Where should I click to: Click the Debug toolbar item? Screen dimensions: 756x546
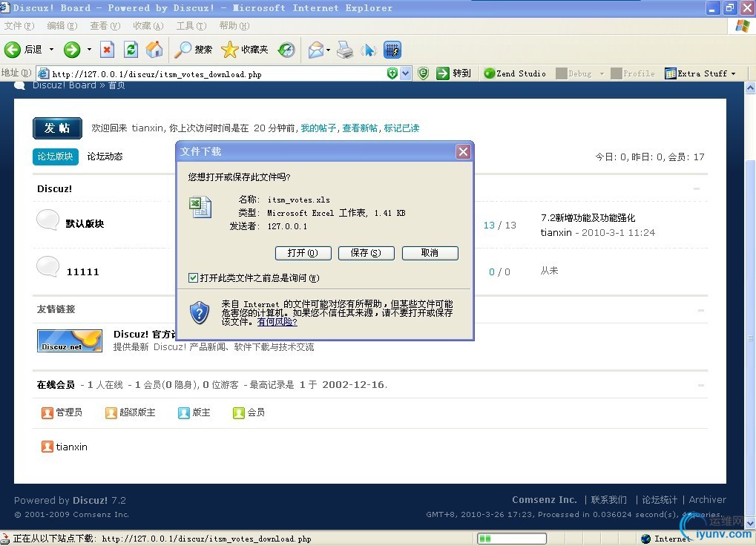click(x=573, y=73)
